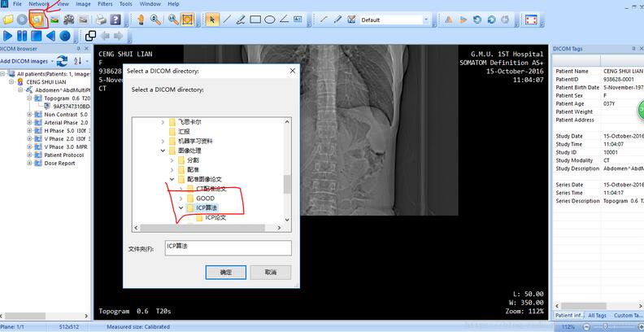This screenshot has width=644, height=332.
Task: Expand the Arterial Phase 2.0 series
Action: [29, 123]
